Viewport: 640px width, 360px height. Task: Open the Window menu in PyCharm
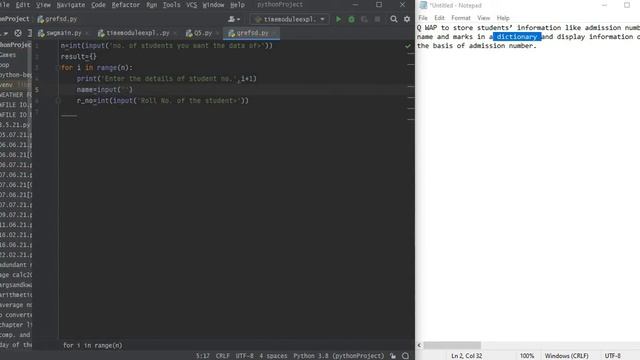213,5
